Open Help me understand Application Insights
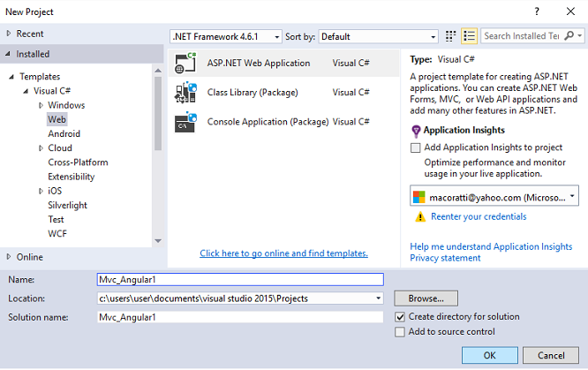Viewport: 588px width, 370px height. pos(491,246)
